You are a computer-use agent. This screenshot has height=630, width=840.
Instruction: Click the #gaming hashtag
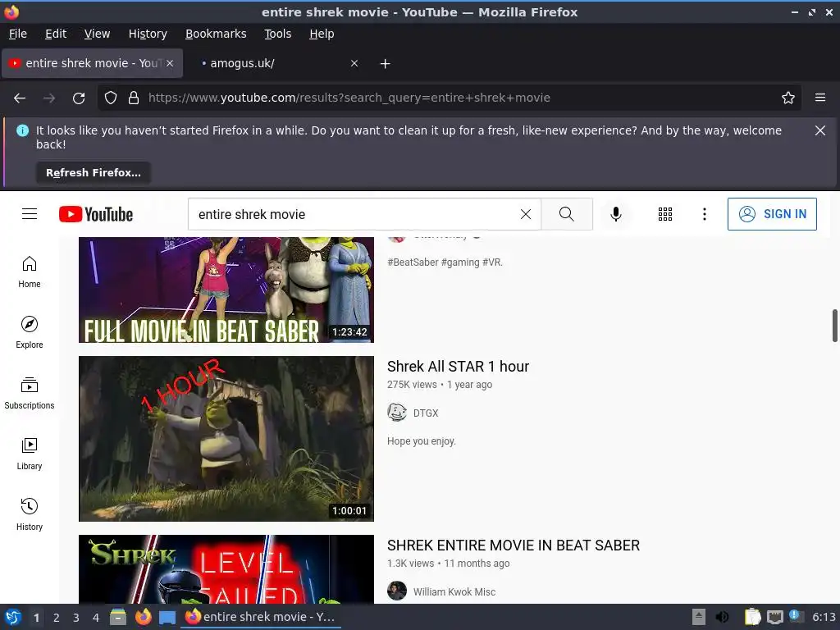click(x=460, y=262)
